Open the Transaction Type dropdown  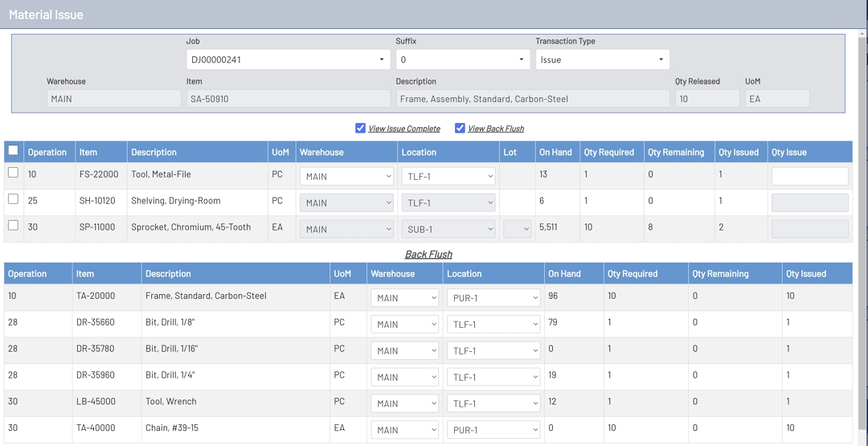[x=602, y=59]
